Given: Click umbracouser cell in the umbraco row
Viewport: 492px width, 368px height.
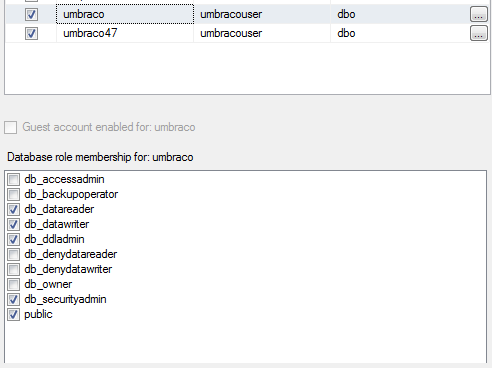Looking at the screenshot, I should (x=262, y=14).
